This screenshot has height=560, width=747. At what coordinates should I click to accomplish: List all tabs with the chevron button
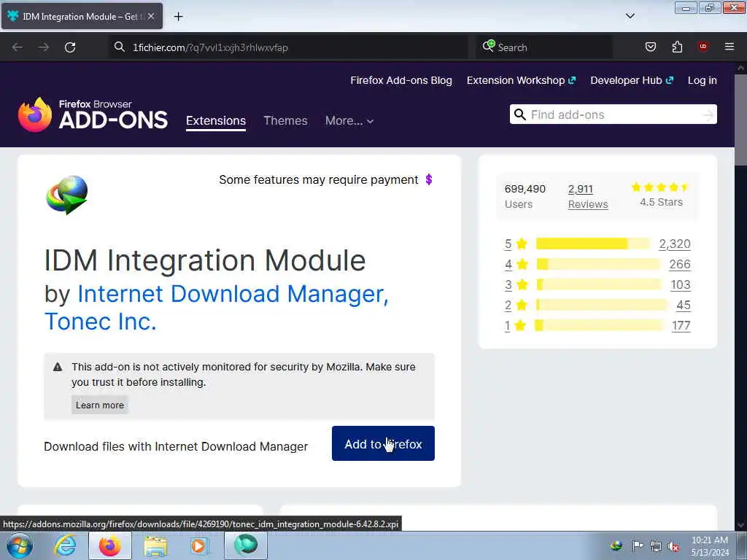(630, 16)
